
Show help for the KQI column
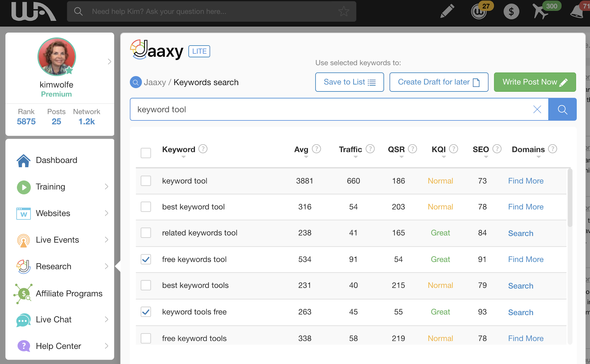454,149
